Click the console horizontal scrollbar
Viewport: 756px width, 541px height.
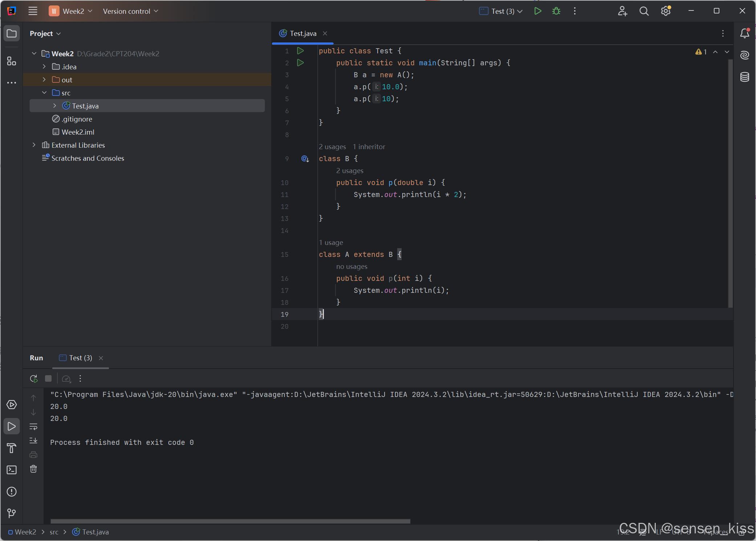click(230, 521)
